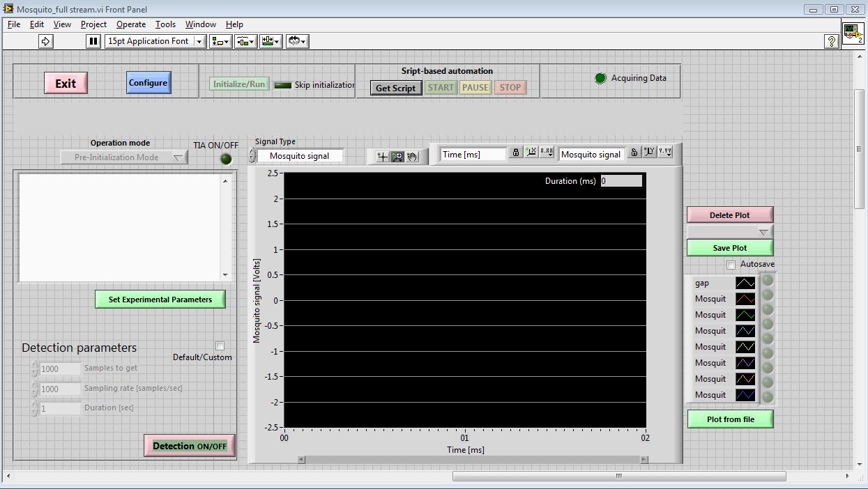The height and width of the screenshot is (489, 868).
Task: Open the Operate menu
Action: click(x=131, y=24)
